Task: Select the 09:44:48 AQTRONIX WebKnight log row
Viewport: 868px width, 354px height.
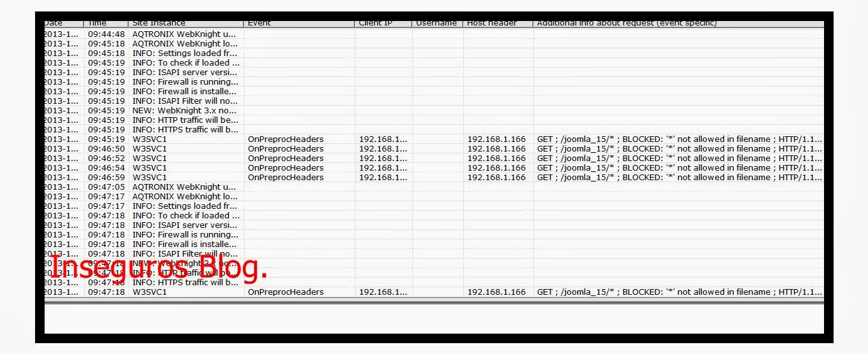Action: pyautogui.click(x=184, y=34)
